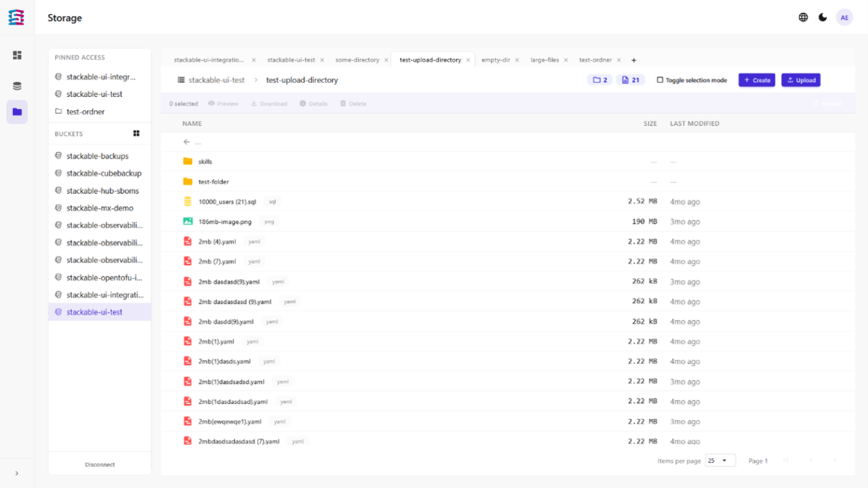Expand the sidebar with bottom chevron

[17, 473]
